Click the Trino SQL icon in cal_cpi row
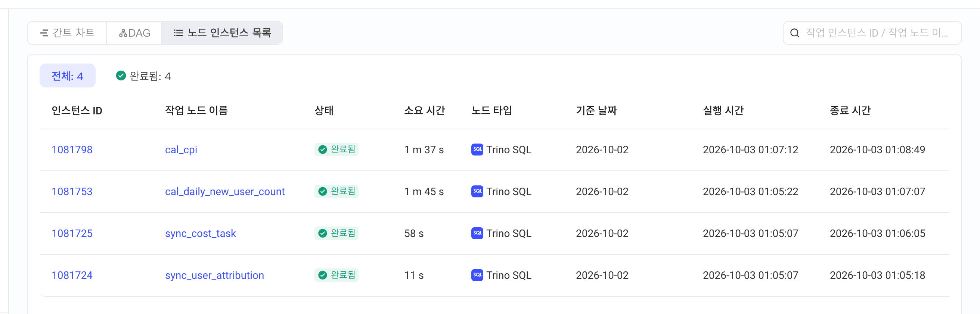The width and height of the screenshot is (980, 314). 477,149
